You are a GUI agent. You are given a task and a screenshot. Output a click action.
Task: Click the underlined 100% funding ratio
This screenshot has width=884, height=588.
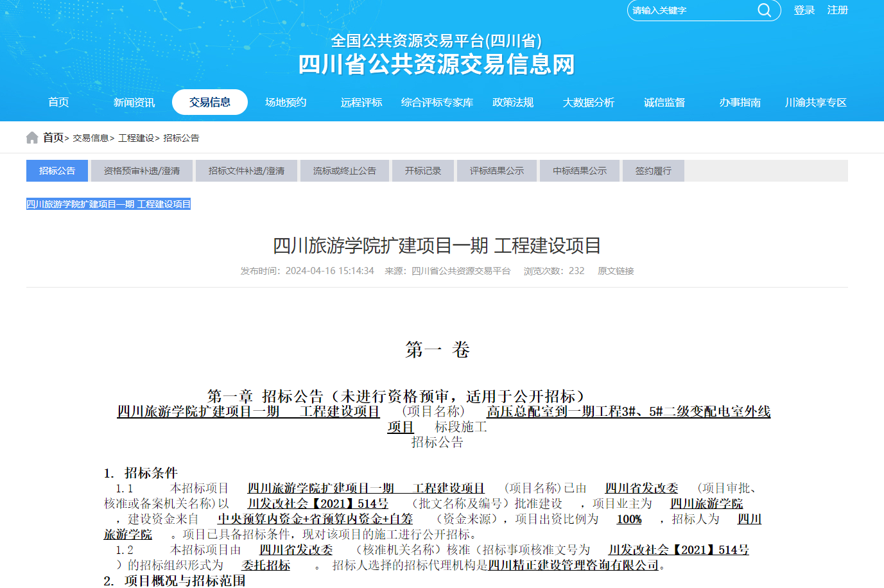click(629, 519)
